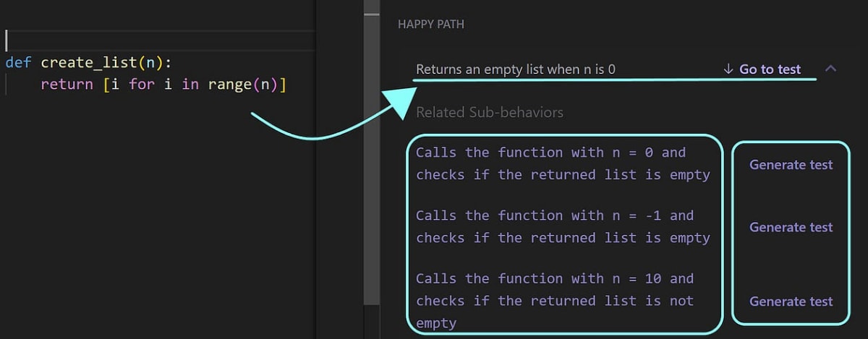Generate test for n = 0 sub-behavior
Image resolution: width=868 pixels, height=339 pixels.
click(791, 165)
